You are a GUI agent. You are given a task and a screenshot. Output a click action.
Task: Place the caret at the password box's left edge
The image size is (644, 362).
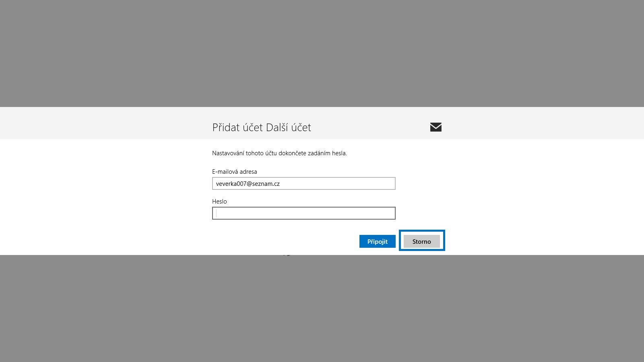217,213
